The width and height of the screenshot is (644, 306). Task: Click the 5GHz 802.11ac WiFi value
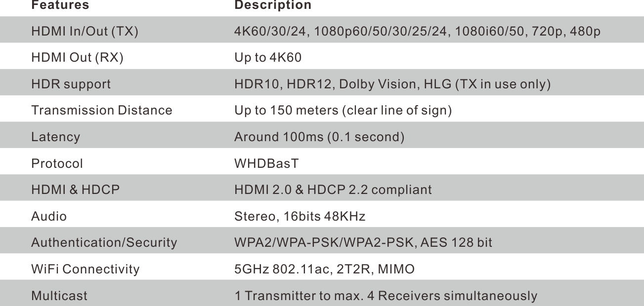point(324,269)
